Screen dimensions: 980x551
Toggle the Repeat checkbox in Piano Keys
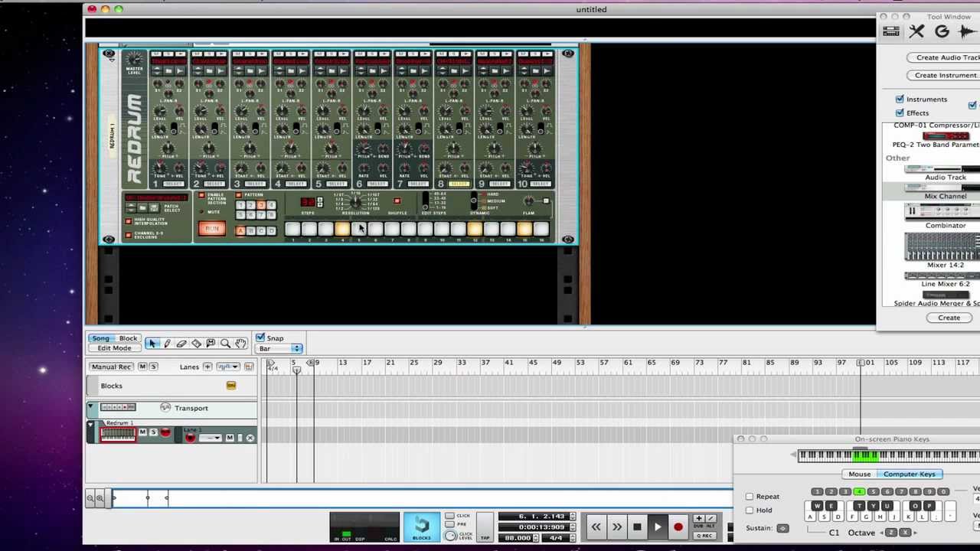[x=750, y=497]
